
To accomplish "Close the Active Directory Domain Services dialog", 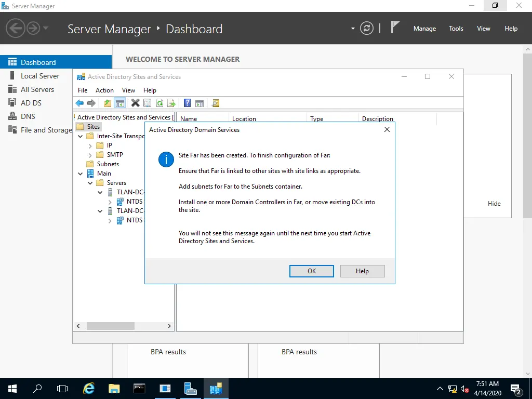I will (x=387, y=129).
